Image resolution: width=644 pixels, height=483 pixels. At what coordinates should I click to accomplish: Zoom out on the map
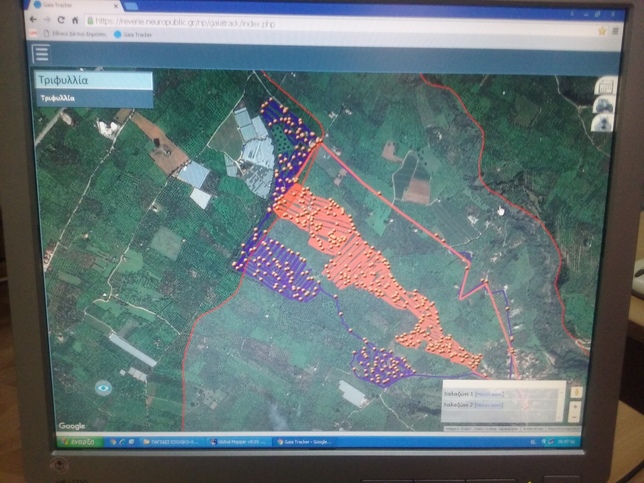pos(576,416)
